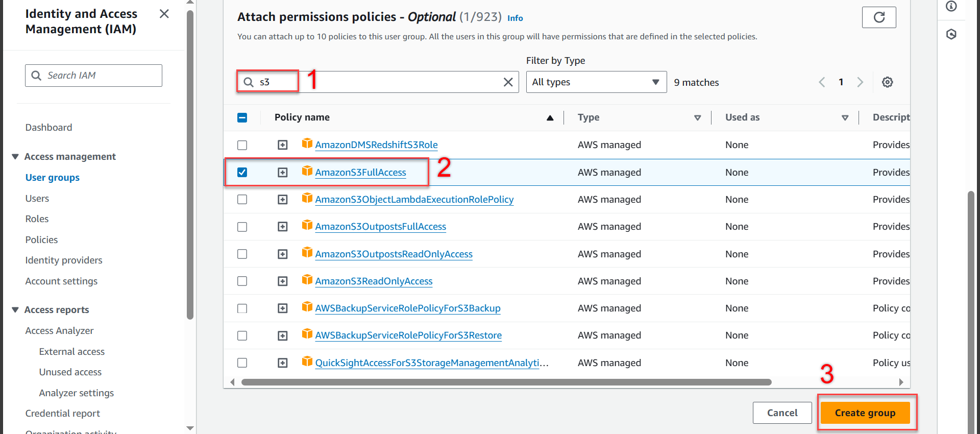
Task: Open Identity providers in the sidebar
Action: pos(64,260)
